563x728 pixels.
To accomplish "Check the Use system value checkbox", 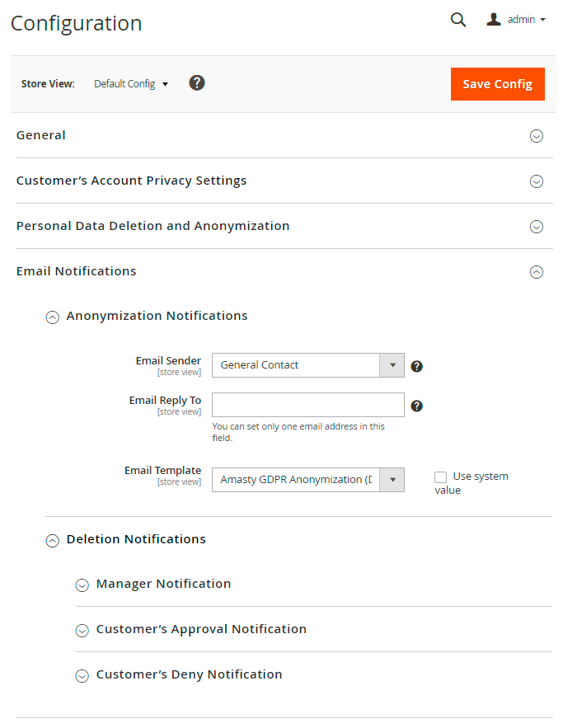I will [x=441, y=477].
